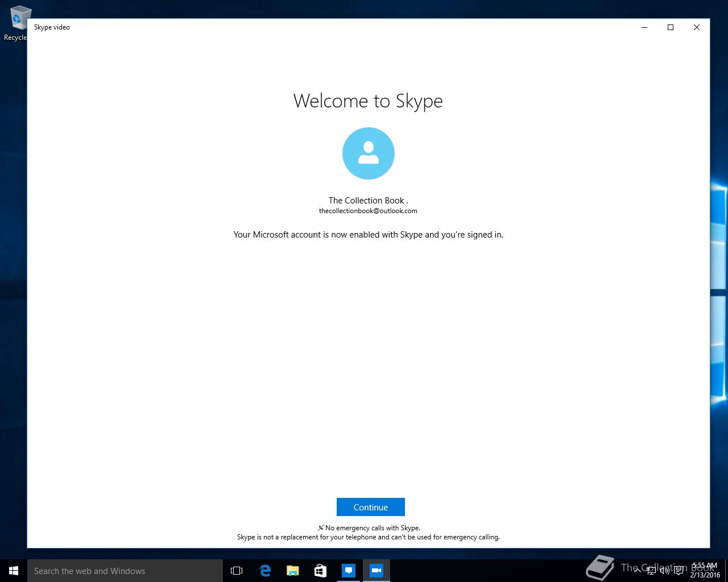This screenshot has height=582, width=728.
Task: Open Task View from the taskbar
Action: [x=237, y=571]
